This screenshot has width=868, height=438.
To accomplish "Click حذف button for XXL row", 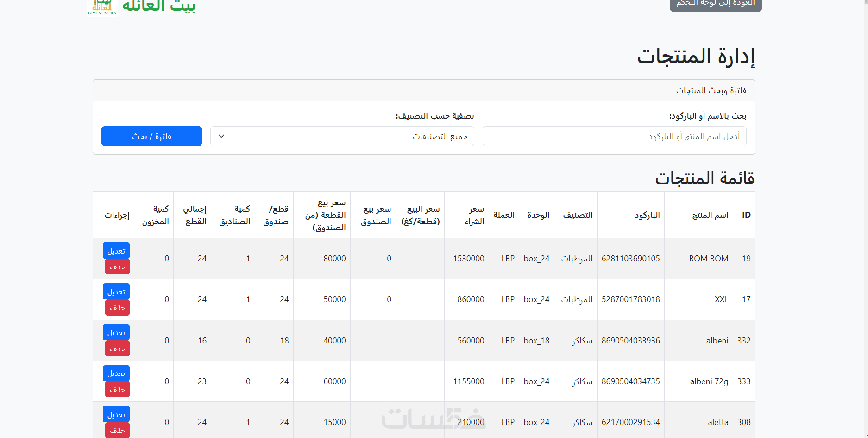I will coord(117,308).
